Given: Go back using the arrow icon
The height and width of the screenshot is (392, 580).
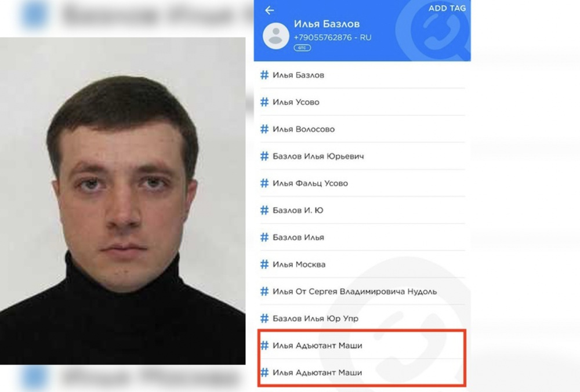Looking at the screenshot, I should click(x=269, y=10).
